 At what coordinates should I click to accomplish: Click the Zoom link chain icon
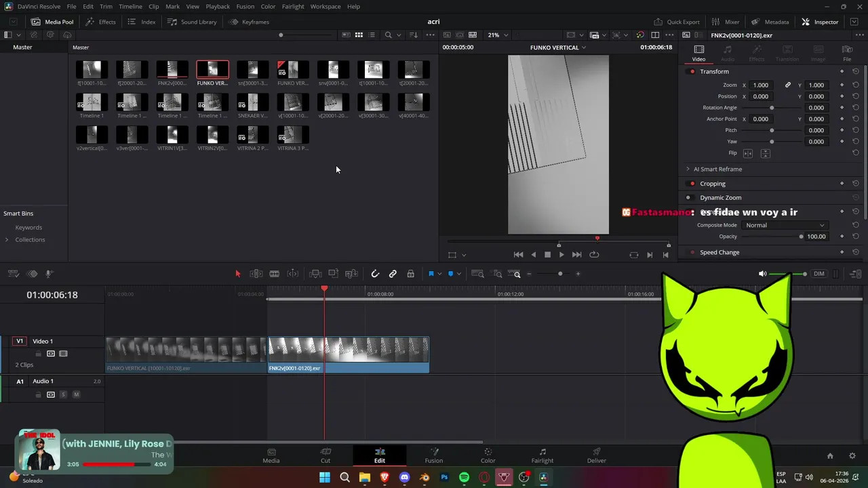787,85
